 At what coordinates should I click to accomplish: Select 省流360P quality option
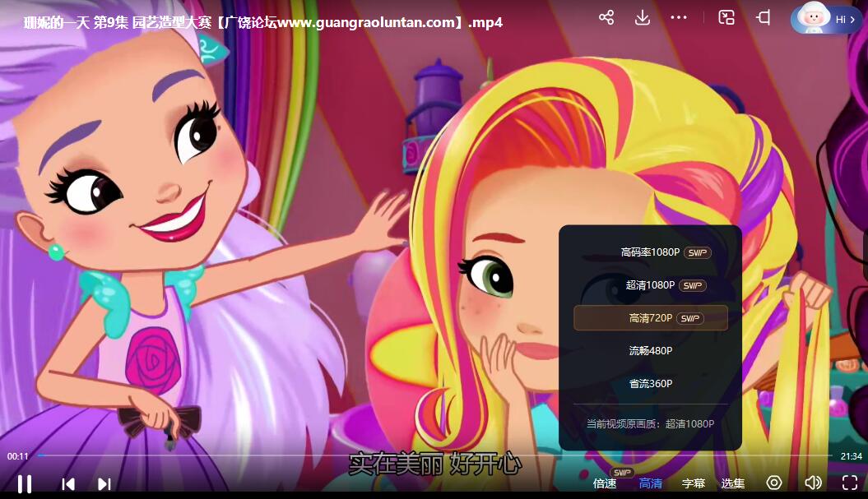[651, 383]
